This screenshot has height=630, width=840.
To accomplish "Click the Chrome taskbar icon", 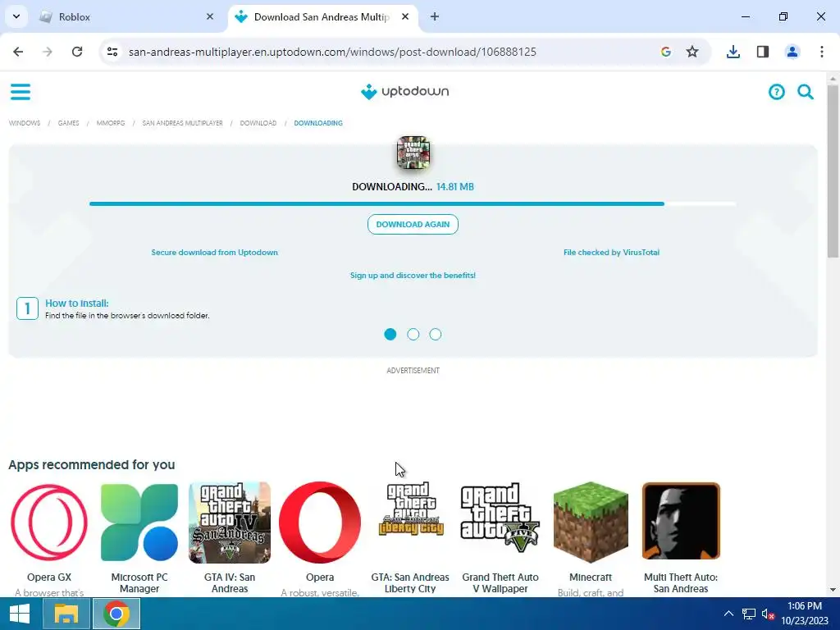I will tap(116, 614).
